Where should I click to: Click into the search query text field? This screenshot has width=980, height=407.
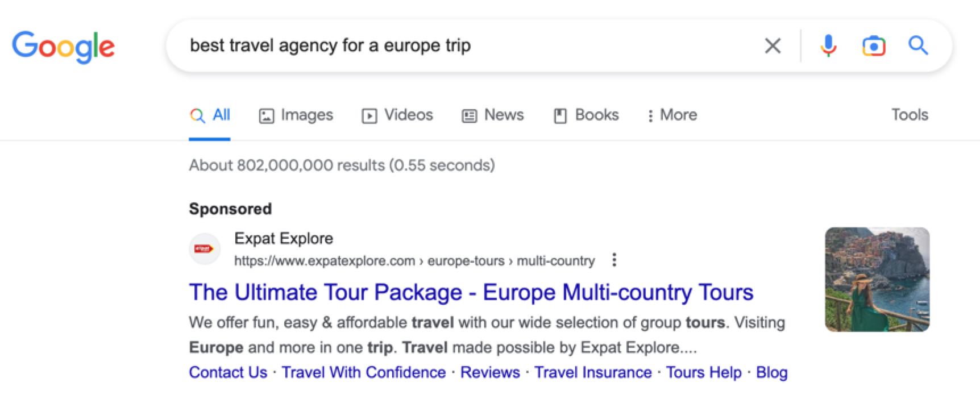coord(455,45)
